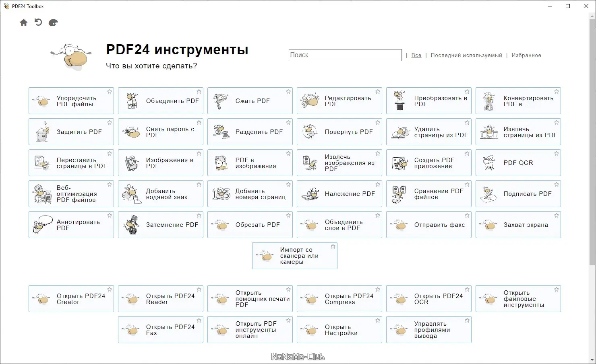Click the Извлечь изображения из PDF icon
Screen dimensions: 596x364
click(x=310, y=163)
